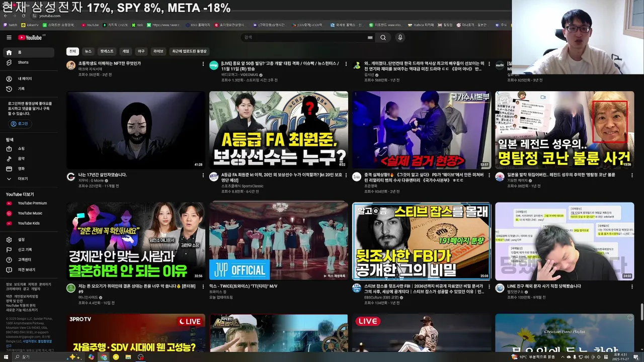Play the TWICE JYP OFFICIAL thumbnail
Image resolution: width=644 pixels, height=362 pixels.
279,241
